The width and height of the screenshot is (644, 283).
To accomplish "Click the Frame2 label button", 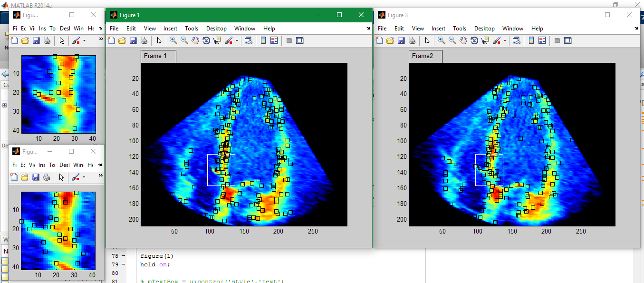I will coord(425,56).
